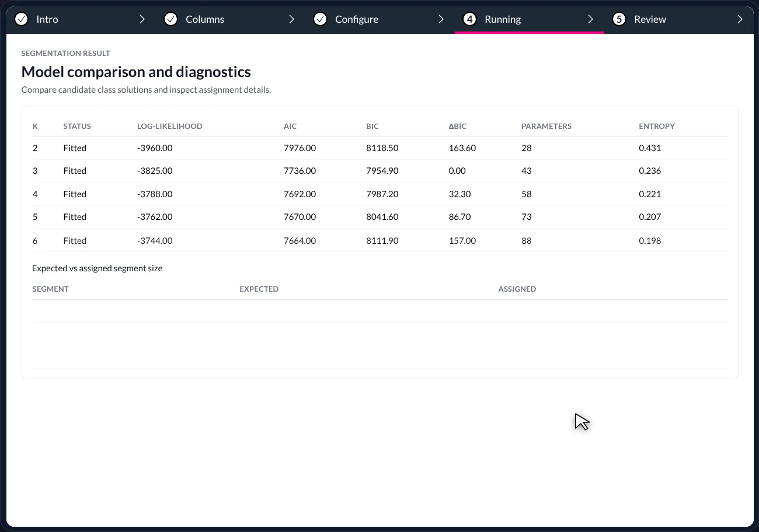Click the STATUS column header
Screen dimensions: 759x532
coord(77,126)
